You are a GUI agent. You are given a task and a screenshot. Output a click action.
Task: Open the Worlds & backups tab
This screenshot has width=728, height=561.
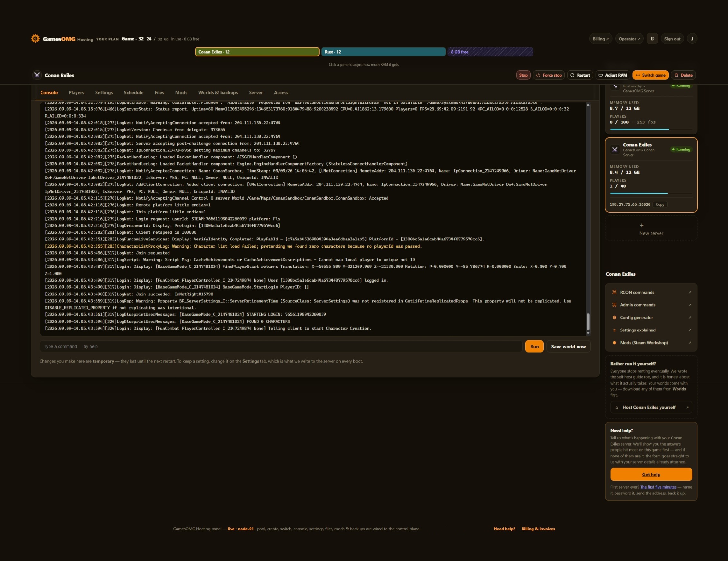coord(218,92)
